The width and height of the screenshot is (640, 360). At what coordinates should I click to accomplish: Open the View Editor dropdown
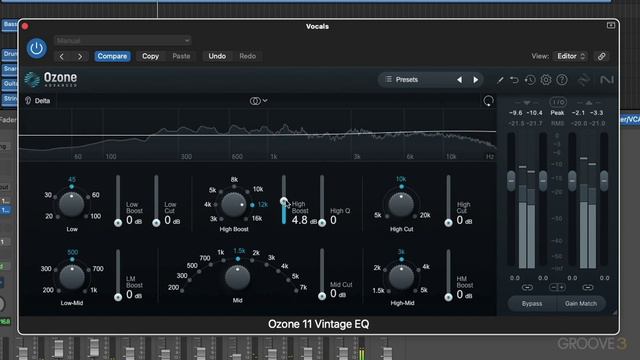pos(571,56)
